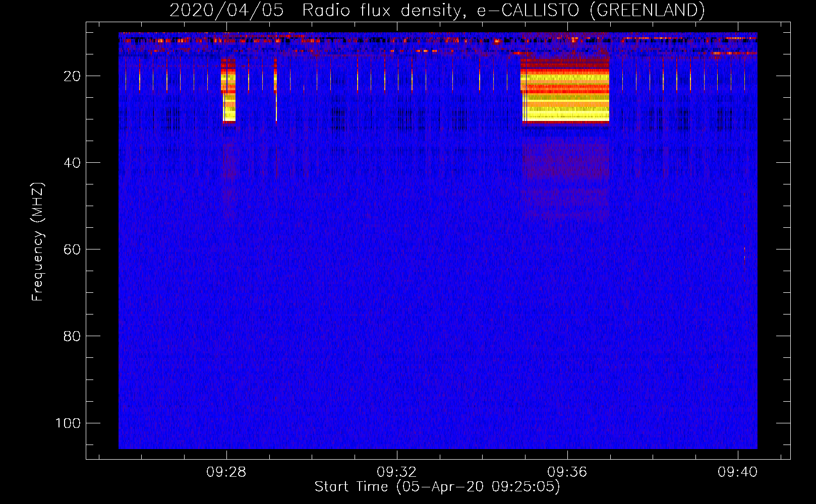Click the "Frequency (MHZ)" axis label
The image size is (816, 504).
pos(38,242)
